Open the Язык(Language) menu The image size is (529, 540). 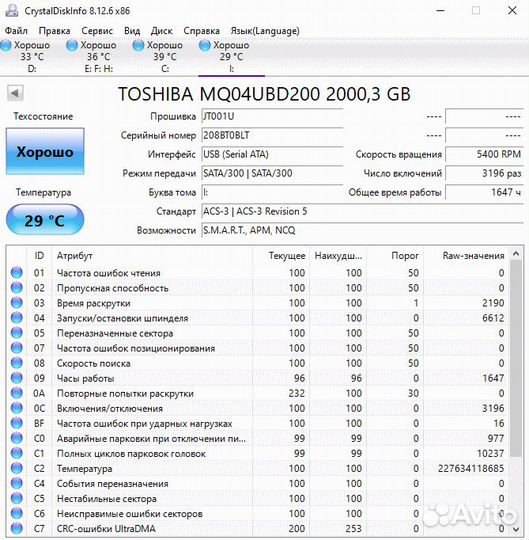265,31
